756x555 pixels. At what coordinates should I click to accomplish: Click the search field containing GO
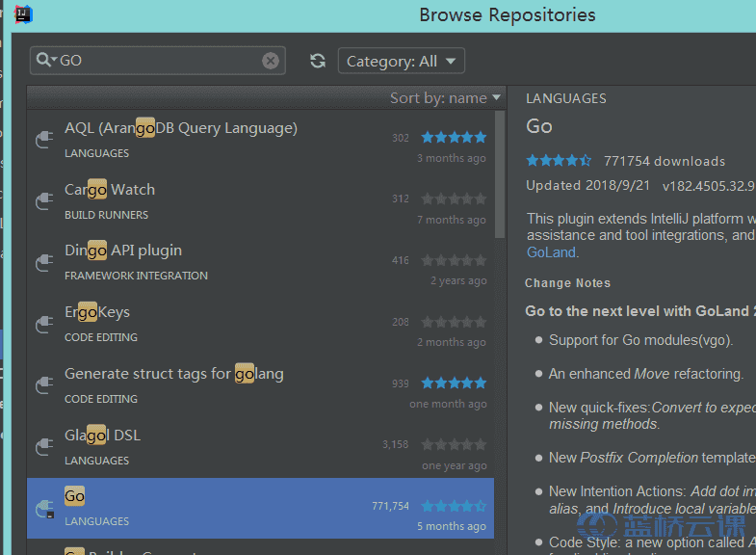coord(158,61)
